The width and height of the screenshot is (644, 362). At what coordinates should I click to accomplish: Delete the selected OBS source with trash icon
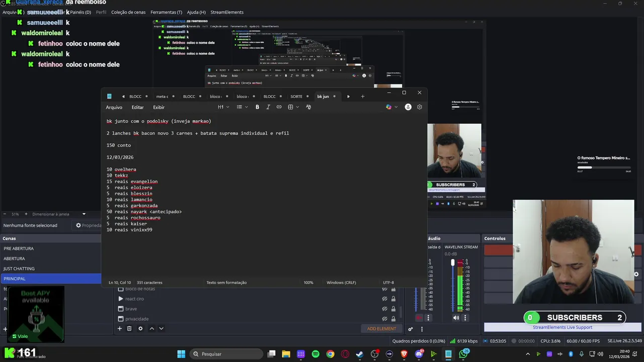[x=129, y=328]
